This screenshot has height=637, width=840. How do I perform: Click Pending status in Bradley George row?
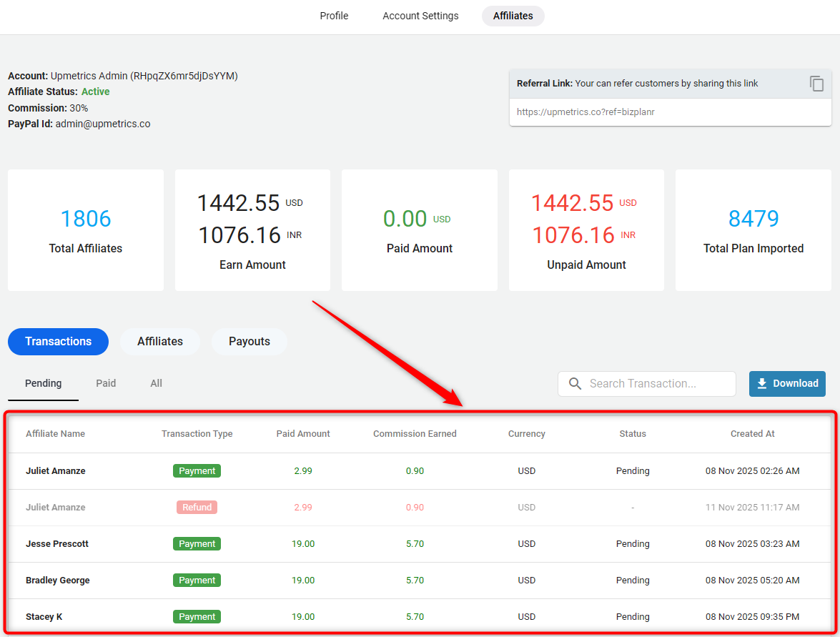[x=633, y=581]
